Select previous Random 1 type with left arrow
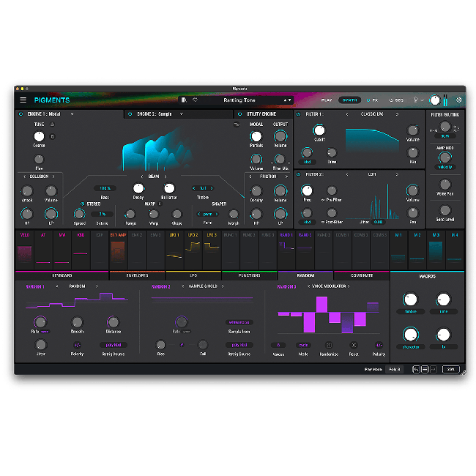The image size is (476, 476). (x=57, y=286)
